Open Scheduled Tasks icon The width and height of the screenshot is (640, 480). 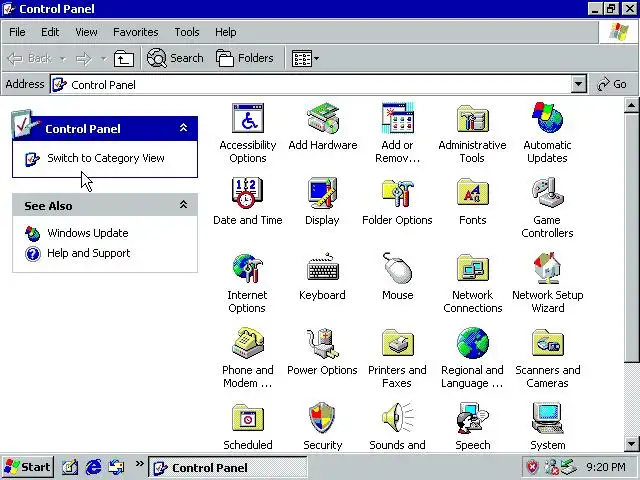(248, 418)
